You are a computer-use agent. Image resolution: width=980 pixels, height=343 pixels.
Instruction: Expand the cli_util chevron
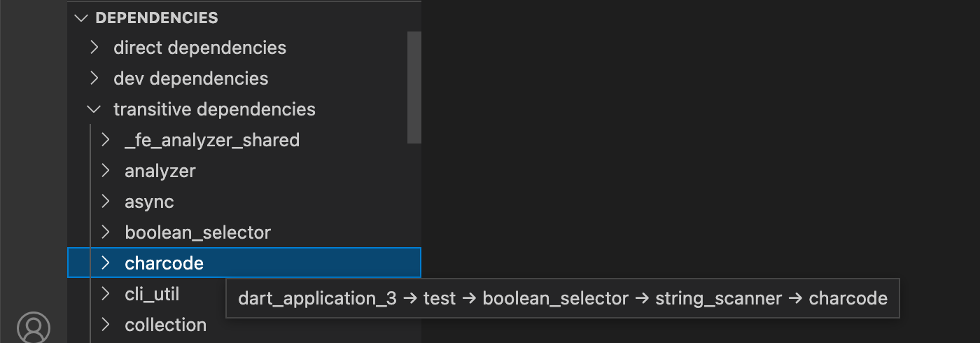pos(106,294)
